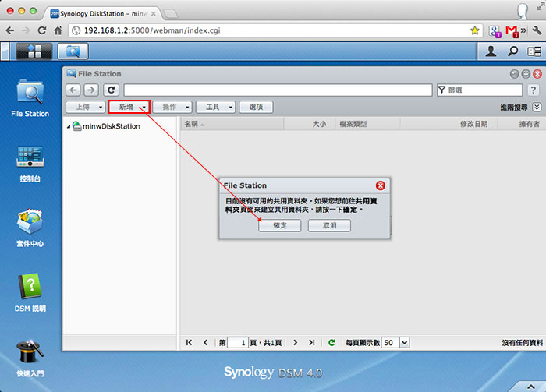
Task: Expand the 進階搜尋 advanced search panel
Action: [537, 107]
